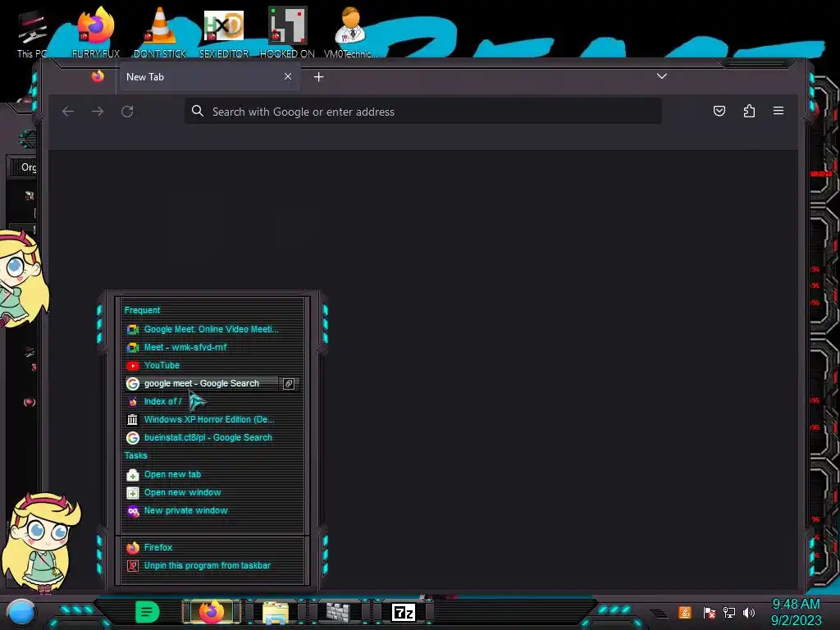Click the 9:48 AM taskbar clock
Viewport: 840px width, 630px height.
[x=796, y=612]
